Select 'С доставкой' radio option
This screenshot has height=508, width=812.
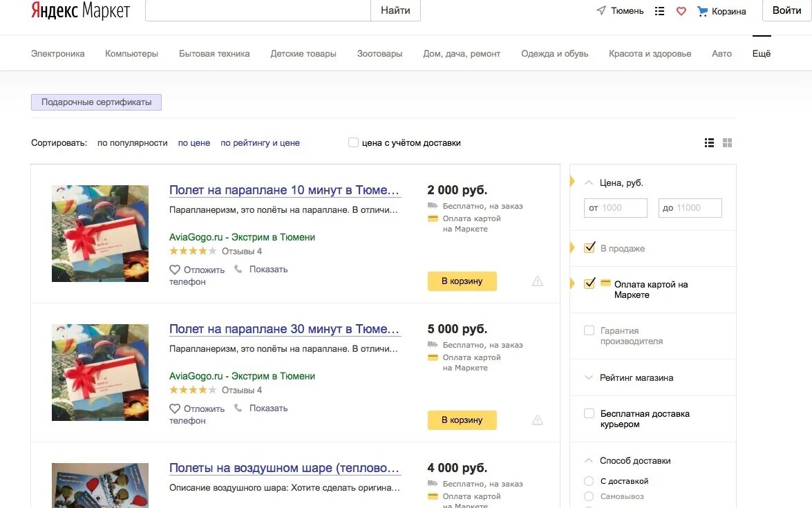click(x=589, y=481)
